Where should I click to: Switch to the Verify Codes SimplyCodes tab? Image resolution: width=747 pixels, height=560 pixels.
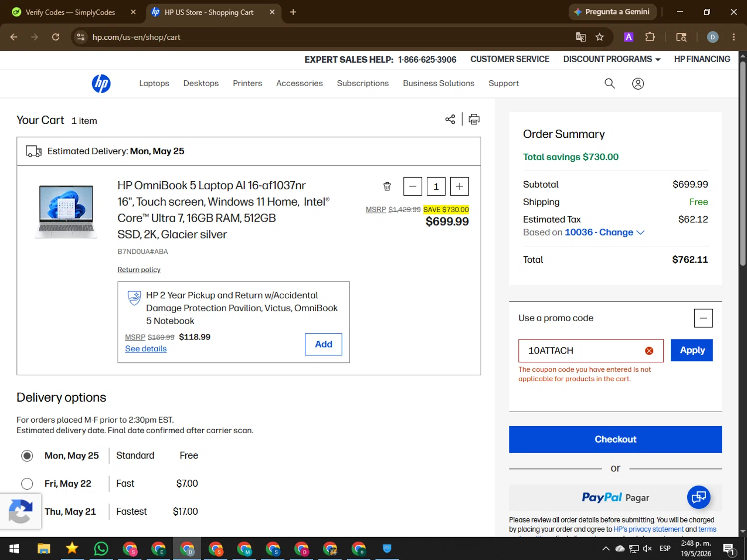[x=70, y=12]
